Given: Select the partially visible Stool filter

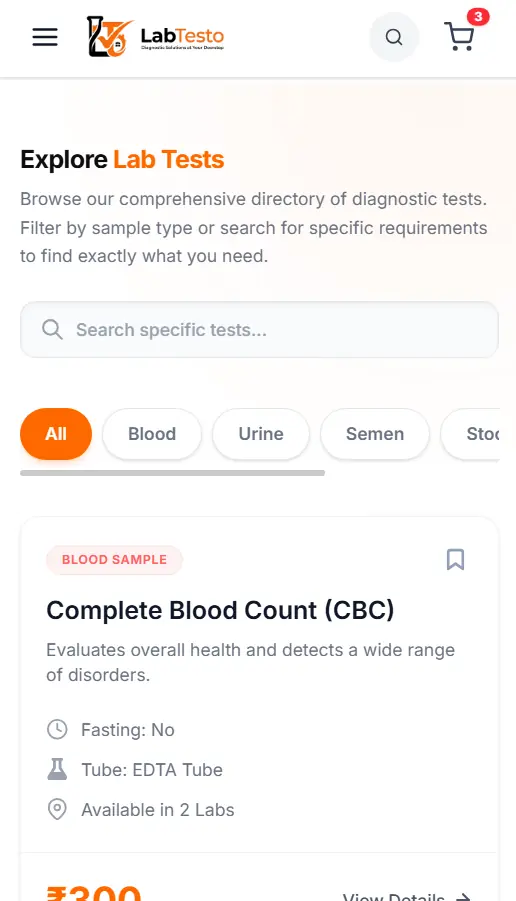Looking at the screenshot, I should pos(471,434).
